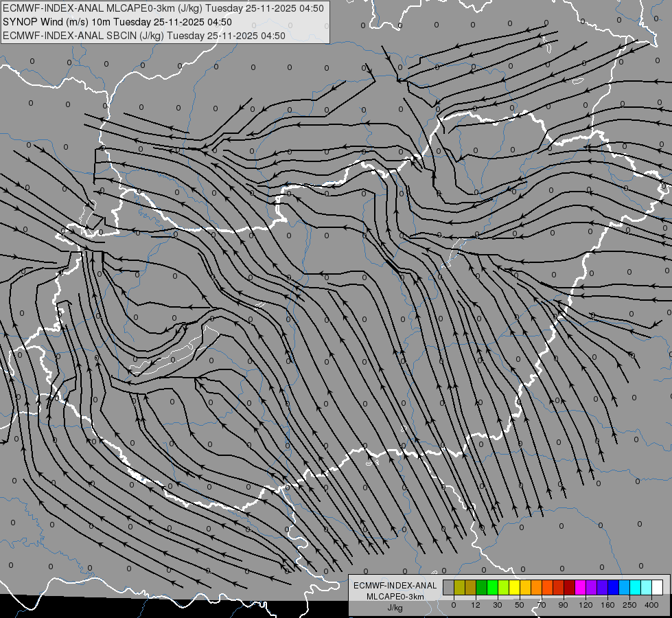Select the 400 tick label on the legend
Screen dimensions: 672x618
pyautogui.click(x=651, y=605)
